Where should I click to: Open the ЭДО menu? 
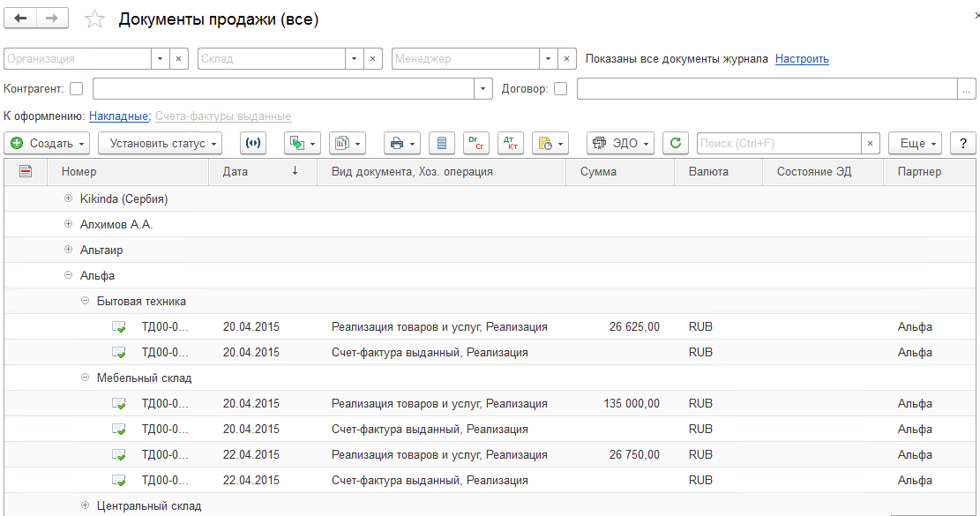[620, 143]
